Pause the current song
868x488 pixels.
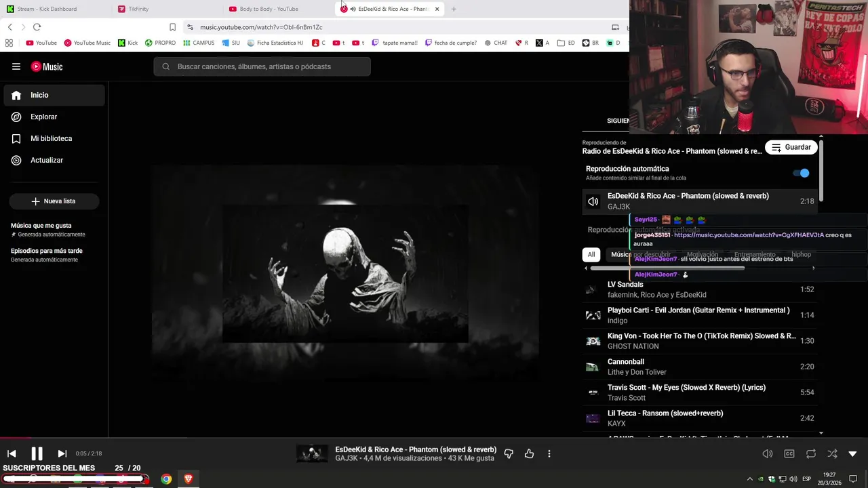coord(37,453)
